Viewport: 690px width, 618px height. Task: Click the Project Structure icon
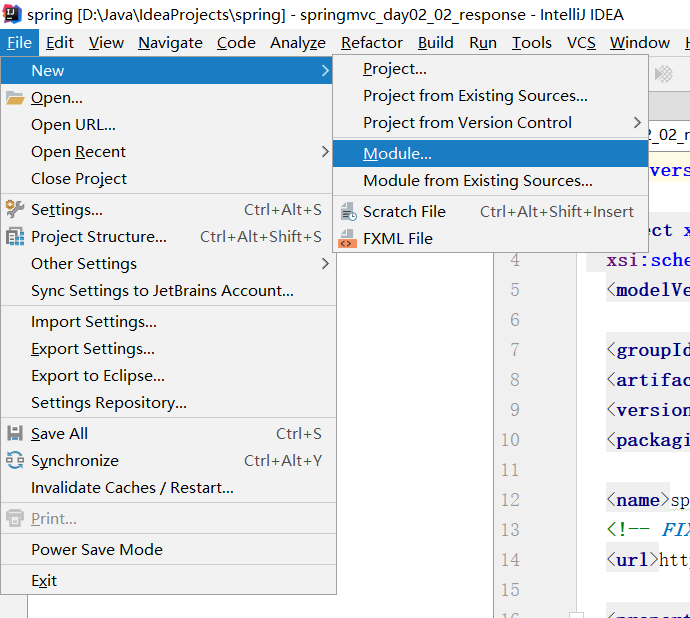click(14, 237)
